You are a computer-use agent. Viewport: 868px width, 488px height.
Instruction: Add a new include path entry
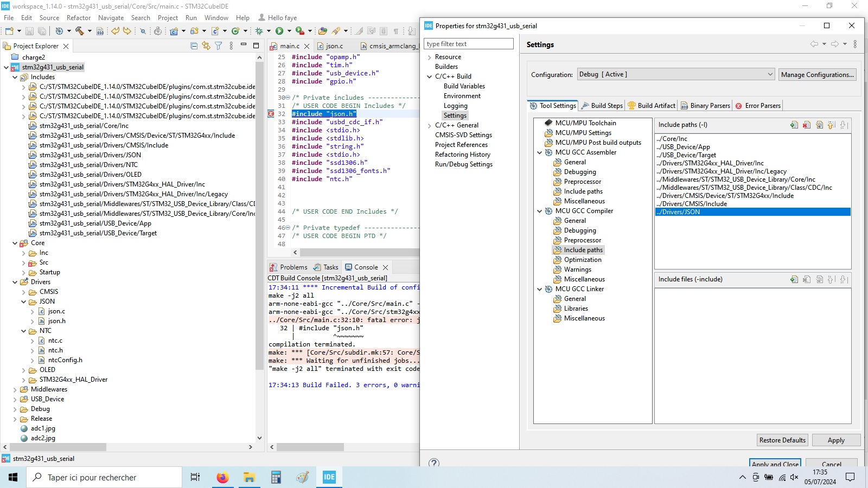coord(793,125)
